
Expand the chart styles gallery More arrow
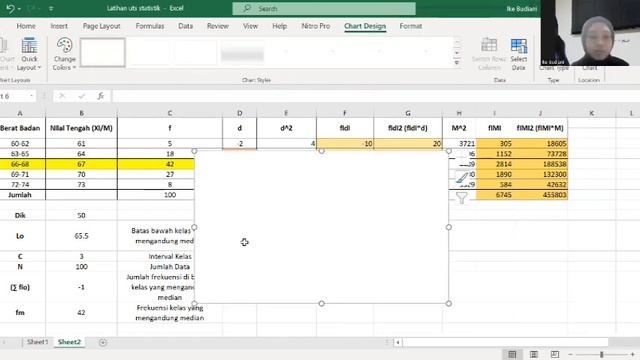457,63
